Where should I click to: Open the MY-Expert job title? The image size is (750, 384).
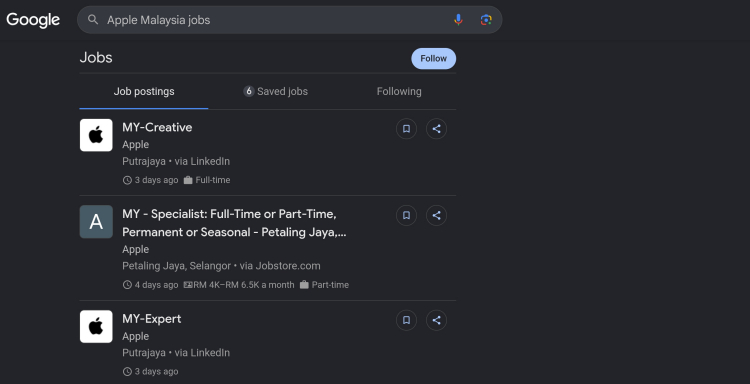coord(152,318)
